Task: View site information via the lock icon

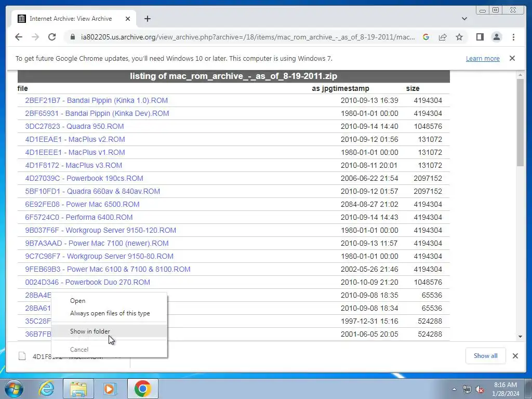Action: click(72, 37)
